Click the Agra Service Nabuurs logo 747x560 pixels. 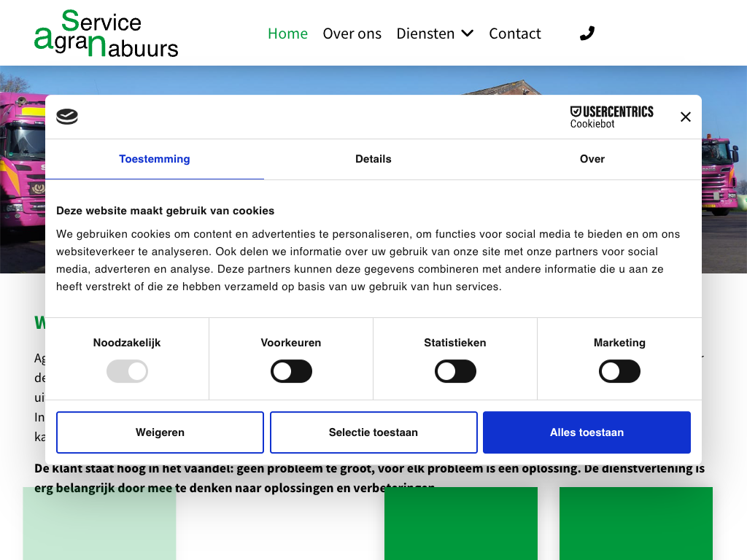[x=107, y=34]
